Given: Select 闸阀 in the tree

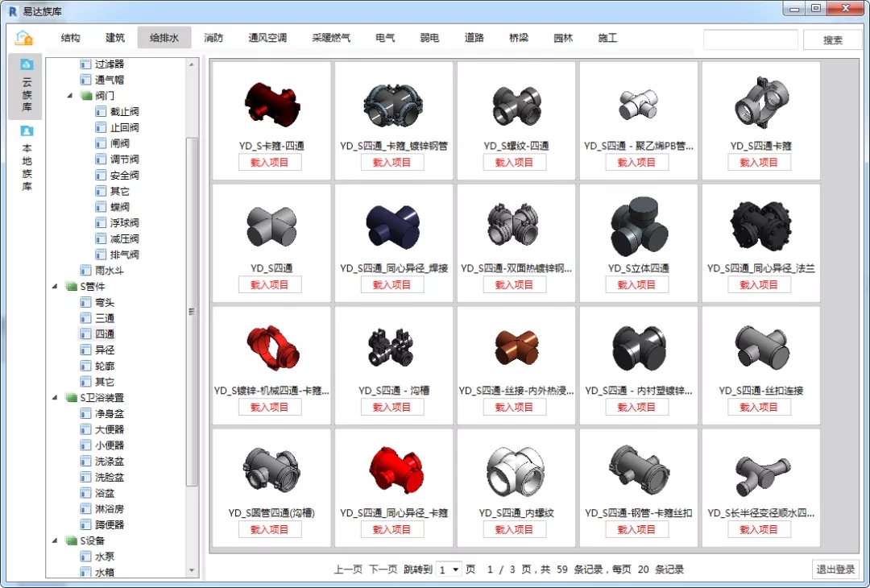Looking at the screenshot, I should pyautogui.click(x=119, y=143).
